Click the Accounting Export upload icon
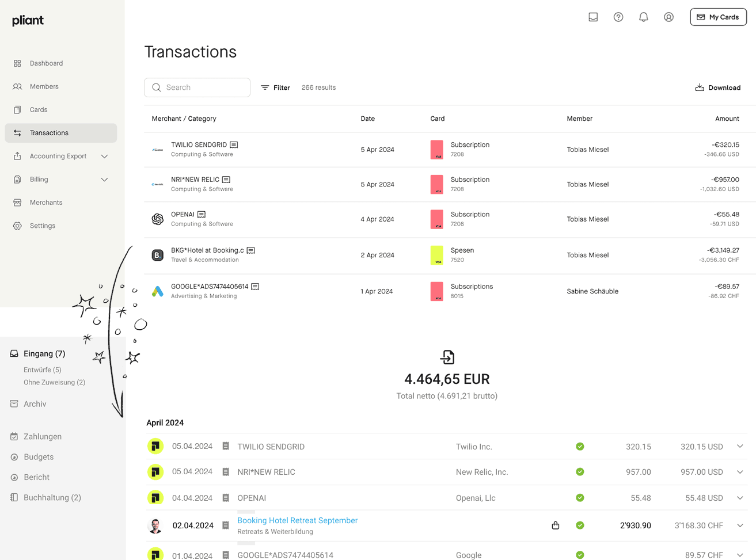 click(17, 156)
